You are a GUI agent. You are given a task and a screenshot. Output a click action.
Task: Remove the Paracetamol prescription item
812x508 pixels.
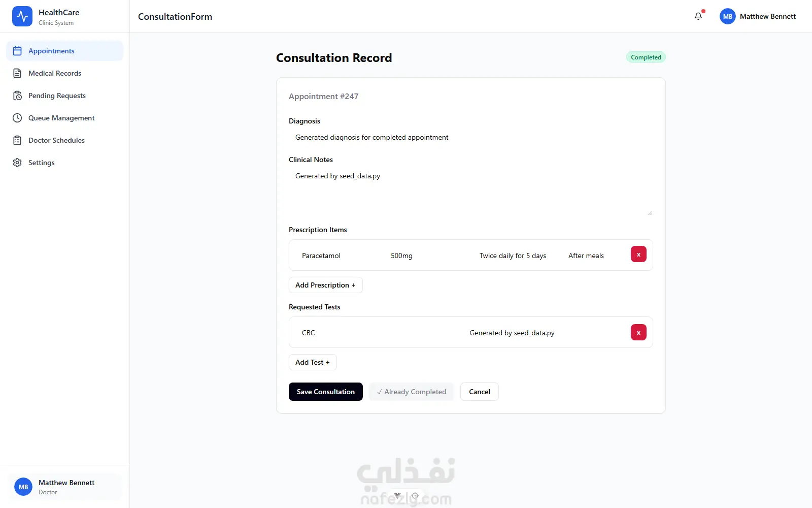tap(638, 255)
